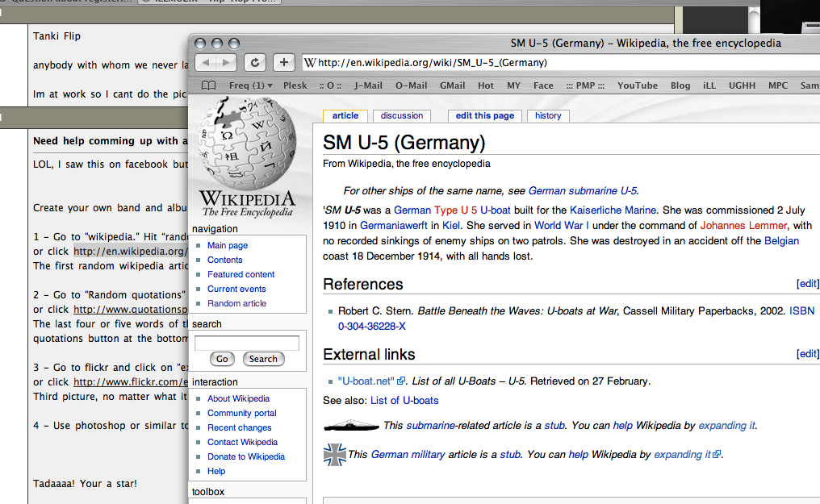
Task: Open the Help link in the interaction box
Action: [216, 472]
